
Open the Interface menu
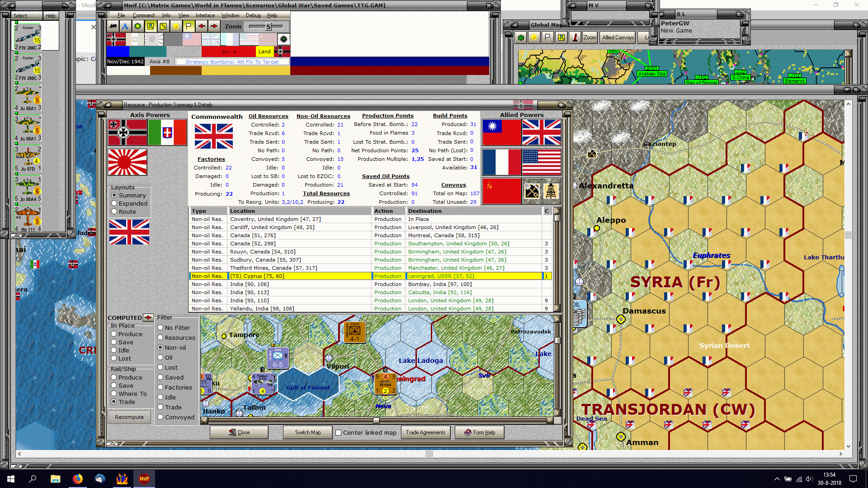tap(205, 15)
